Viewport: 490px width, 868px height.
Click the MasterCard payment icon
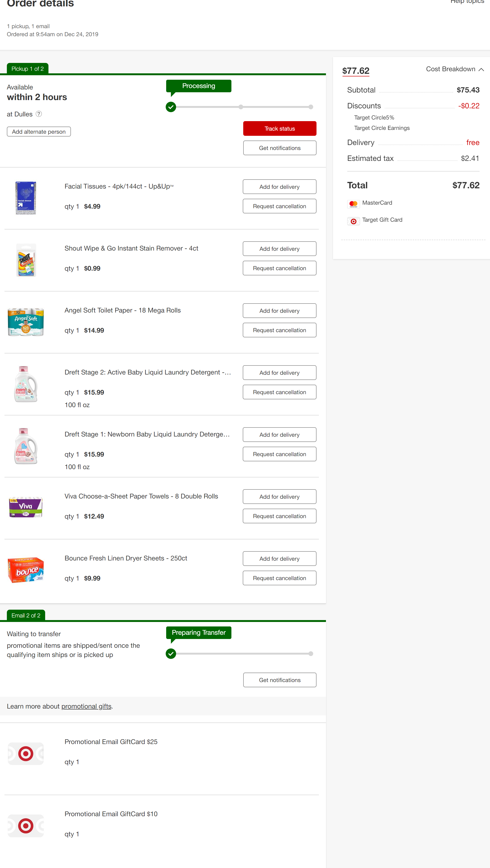coord(353,203)
